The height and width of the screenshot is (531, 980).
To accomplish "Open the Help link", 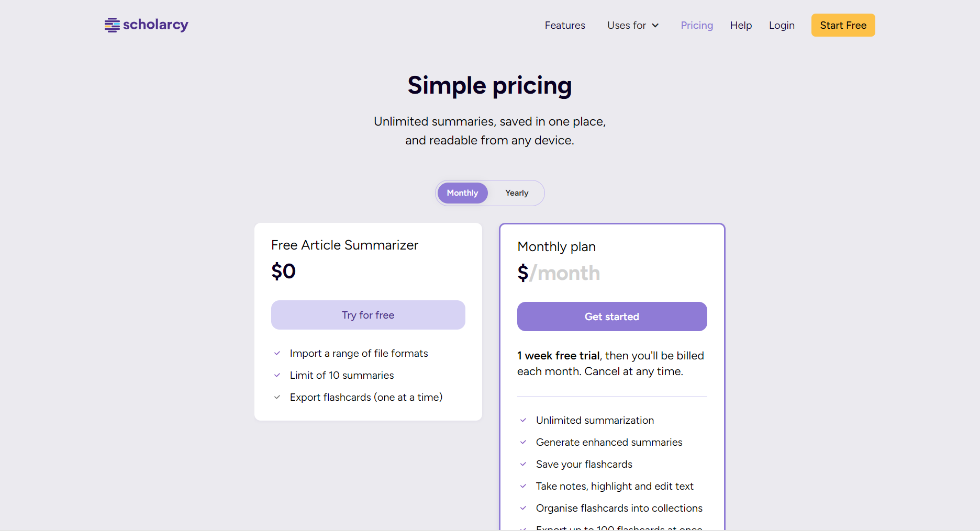I will coord(741,25).
